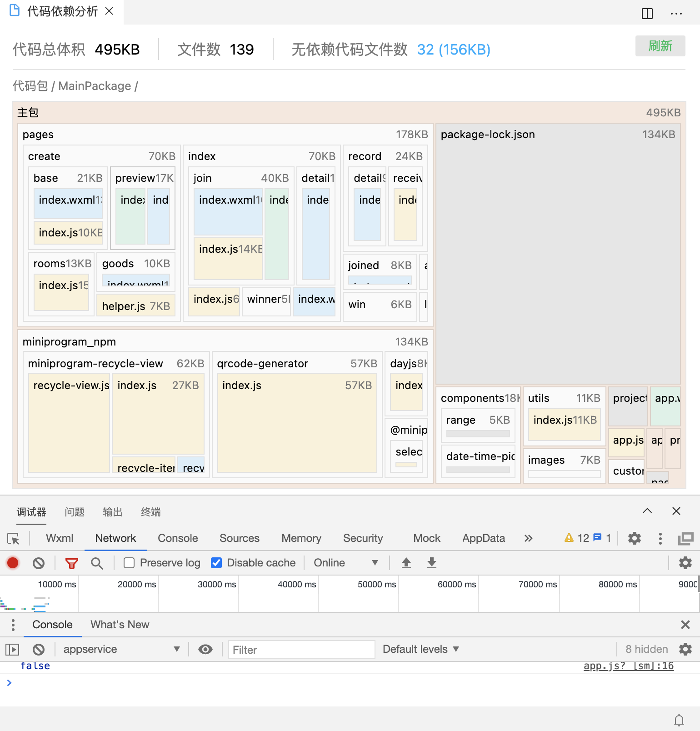Screen dimensions: 700x731
Task: Open the Default levels dropdown
Action: click(x=421, y=649)
